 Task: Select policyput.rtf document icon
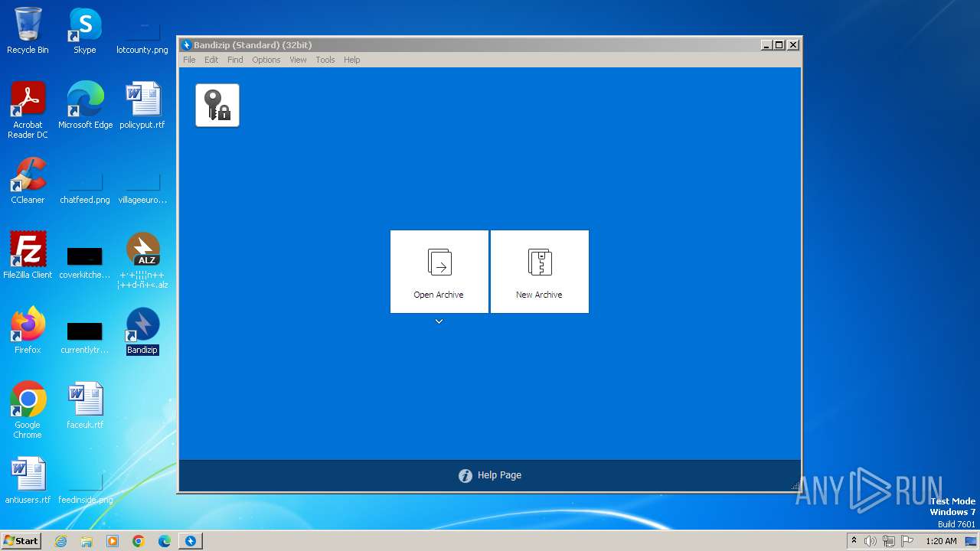point(142,106)
